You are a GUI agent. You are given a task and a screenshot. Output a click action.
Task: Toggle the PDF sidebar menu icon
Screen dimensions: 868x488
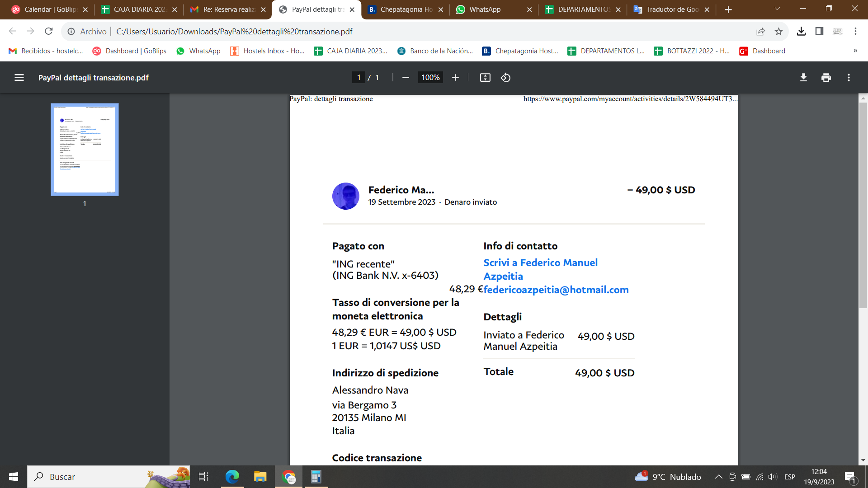(19, 78)
